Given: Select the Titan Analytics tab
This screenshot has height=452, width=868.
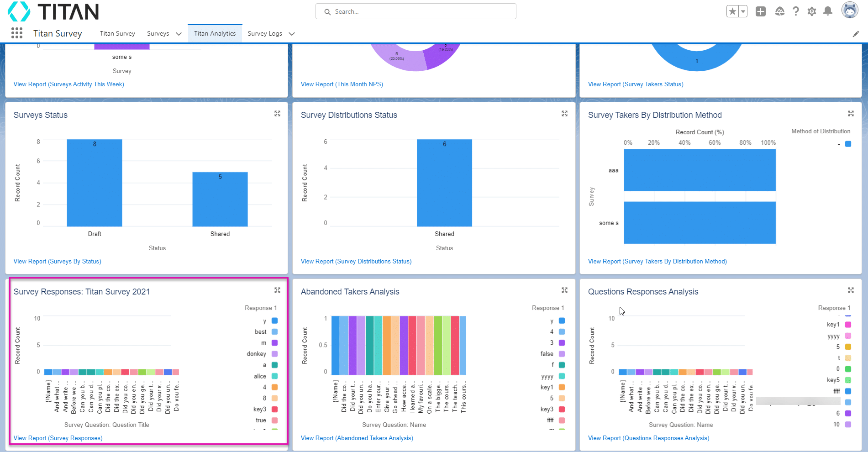Looking at the screenshot, I should point(215,34).
